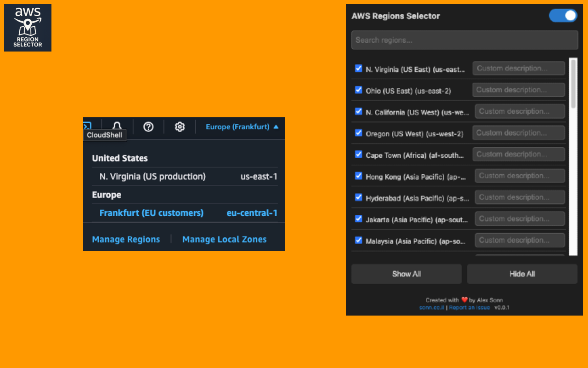588x368 pixels.
Task: Click the United States group heading
Action: tap(120, 158)
